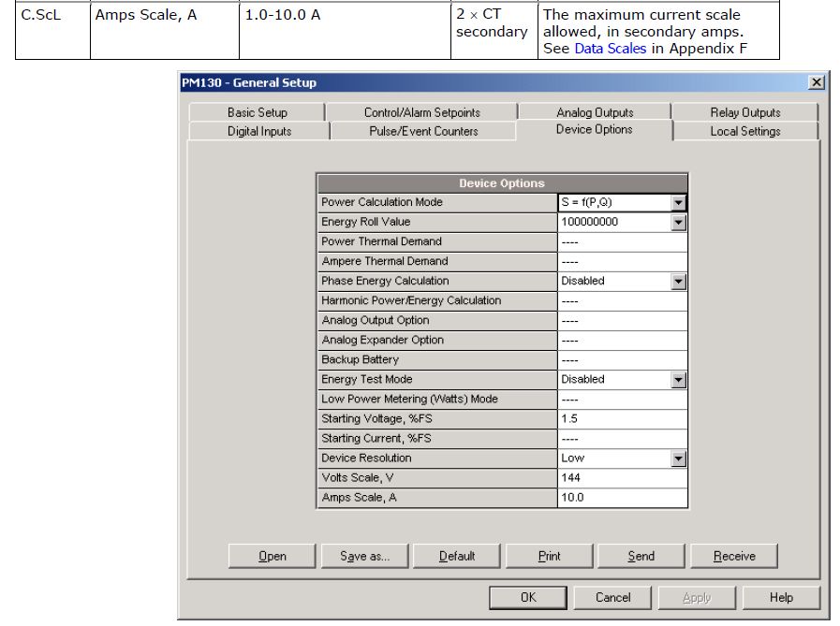Viewport: 840px width, 626px height.
Task: Close the PM130 General Setup dialog
Action: point(816,82)
